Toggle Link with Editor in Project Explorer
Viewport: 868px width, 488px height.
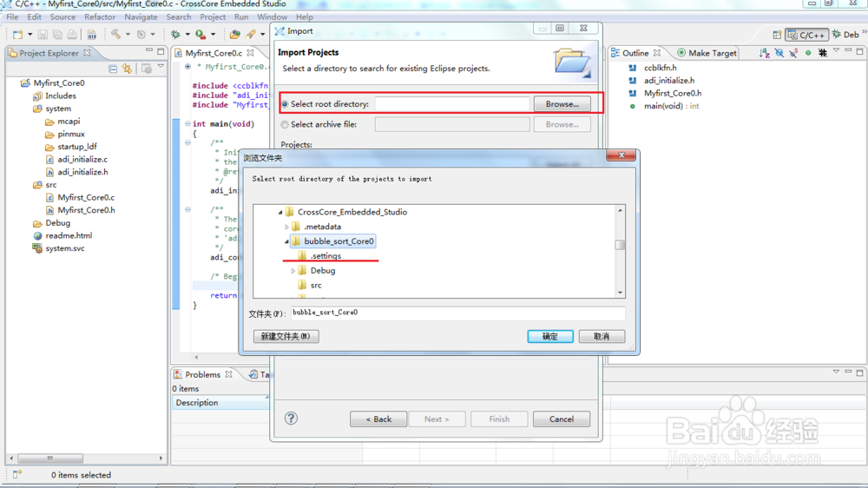[x=128, y=69]
